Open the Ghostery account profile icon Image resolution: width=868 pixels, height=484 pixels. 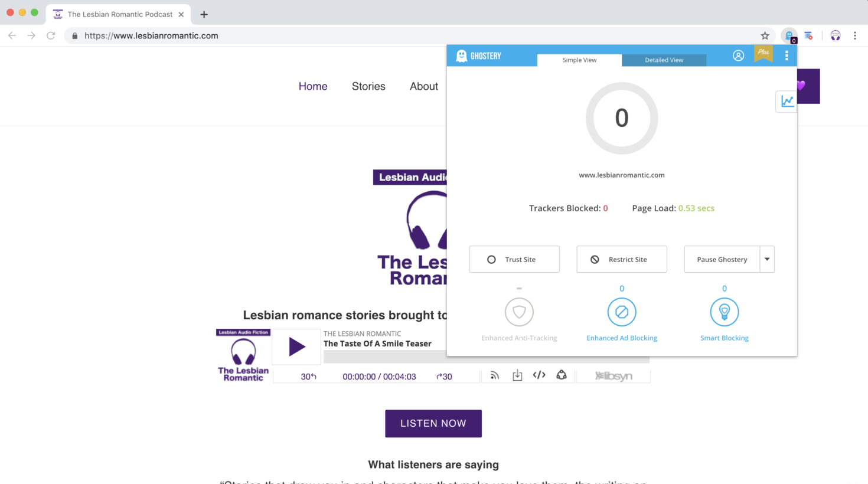coord(738,55)
